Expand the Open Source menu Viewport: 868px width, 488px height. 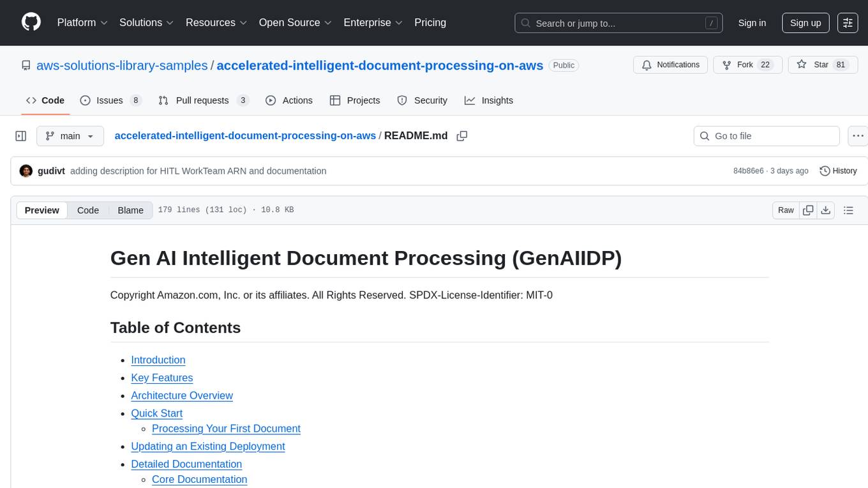pyautogui.click(x=295, y=22)
